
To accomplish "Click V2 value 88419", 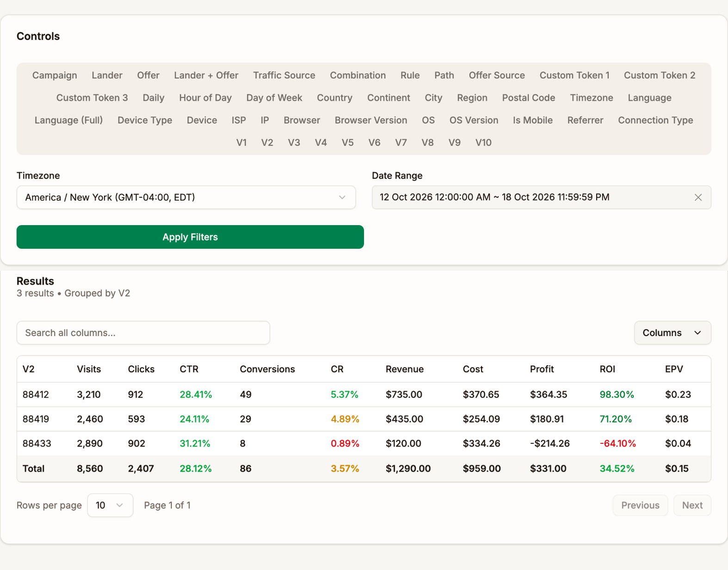I will [36, 419].
